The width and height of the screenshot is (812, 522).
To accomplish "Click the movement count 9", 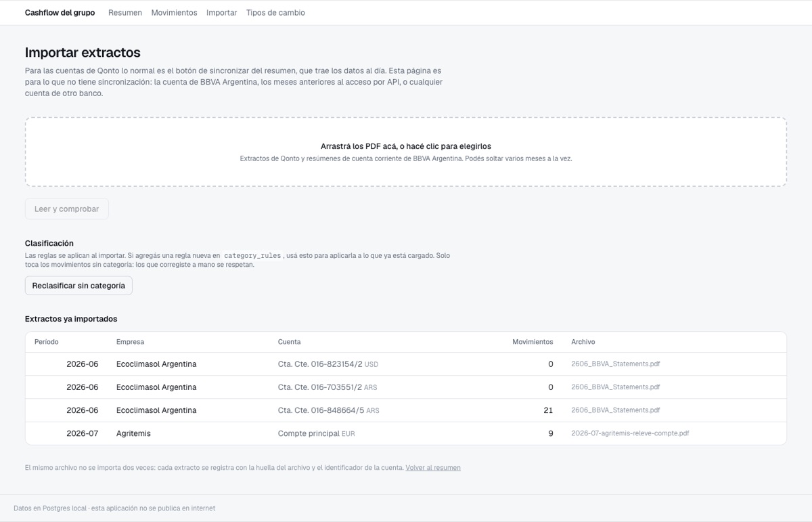I will pos(551,433).
